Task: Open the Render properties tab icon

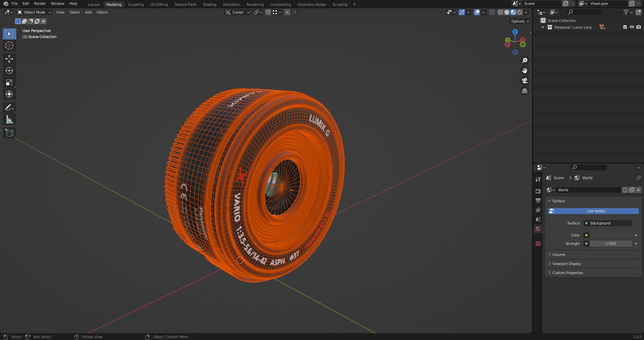Action: [x=538, y=191]
